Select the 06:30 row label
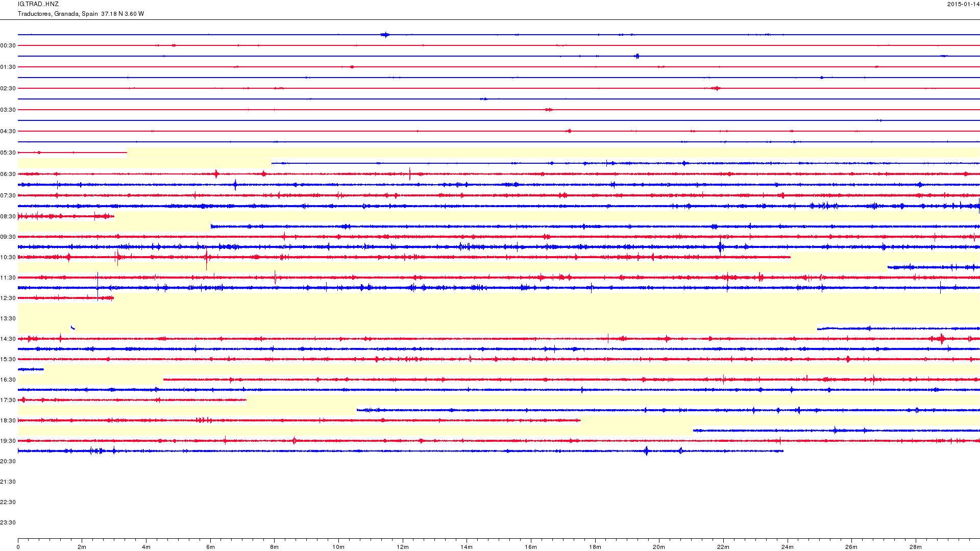This screenshot has width=980, height=551. [x=8, y=174]
